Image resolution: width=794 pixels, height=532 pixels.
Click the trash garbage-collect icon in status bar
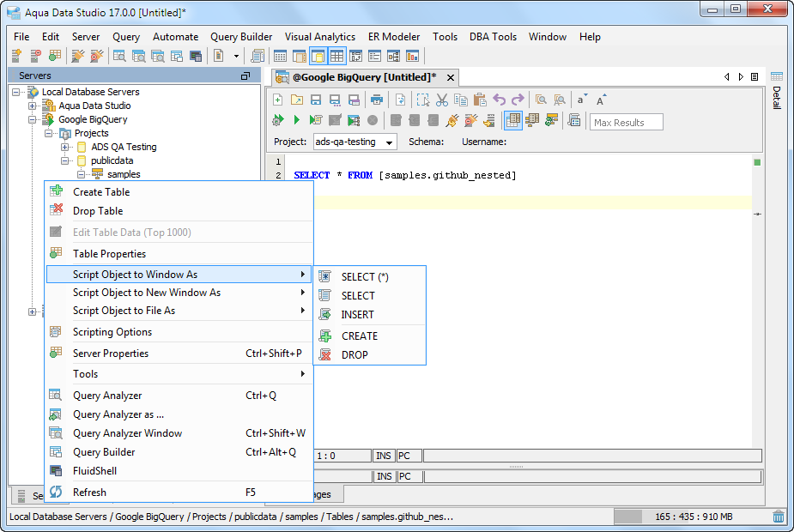coord(779,517)
